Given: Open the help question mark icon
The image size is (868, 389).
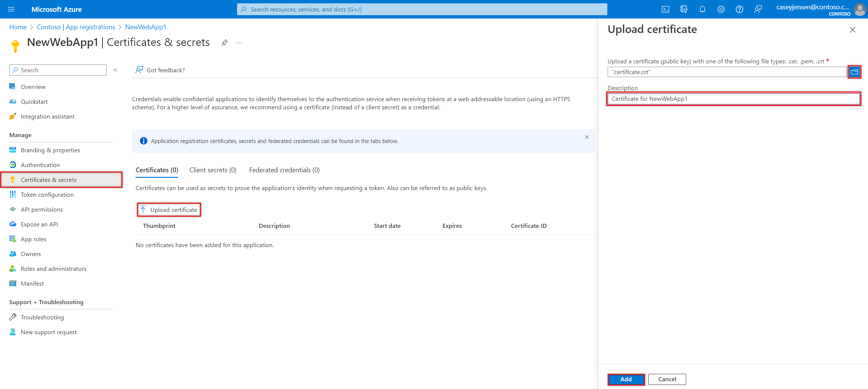Looking at the screenshot, I should tap(740, 9).
